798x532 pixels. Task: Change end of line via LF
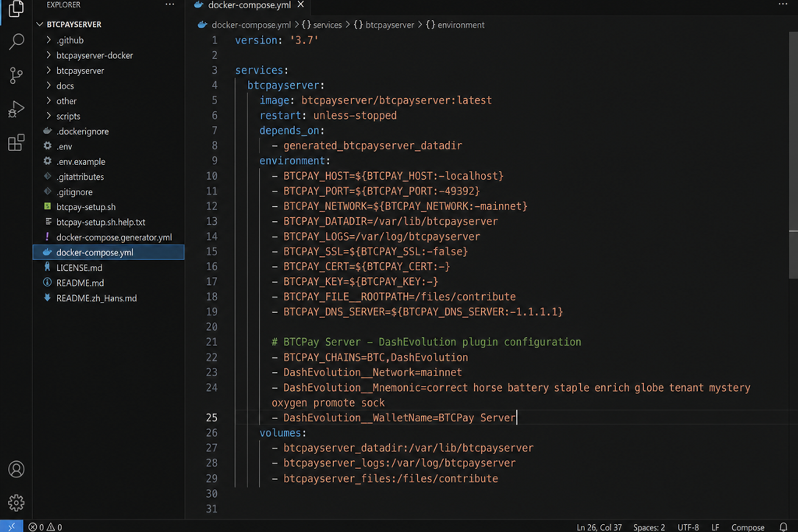[x=715, y=527]
